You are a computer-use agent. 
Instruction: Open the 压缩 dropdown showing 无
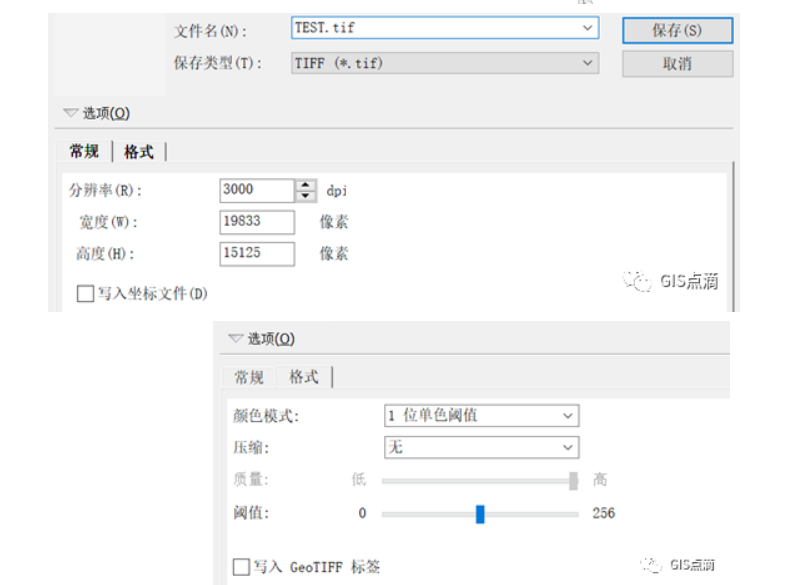pyautogui.click(x=566, y=447)
